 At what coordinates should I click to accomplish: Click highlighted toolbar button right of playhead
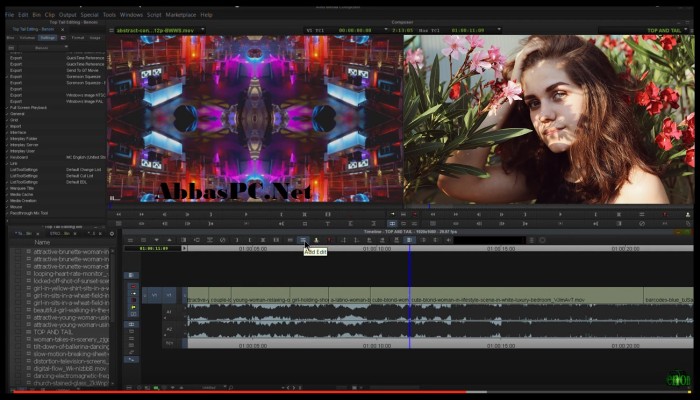409,240
